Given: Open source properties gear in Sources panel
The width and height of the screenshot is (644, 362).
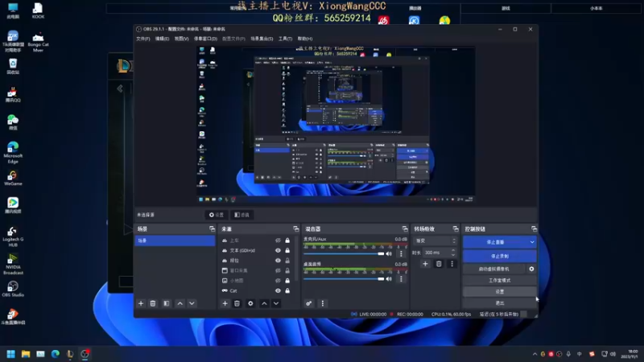Looking at the screenshot, I should [250, 303].
